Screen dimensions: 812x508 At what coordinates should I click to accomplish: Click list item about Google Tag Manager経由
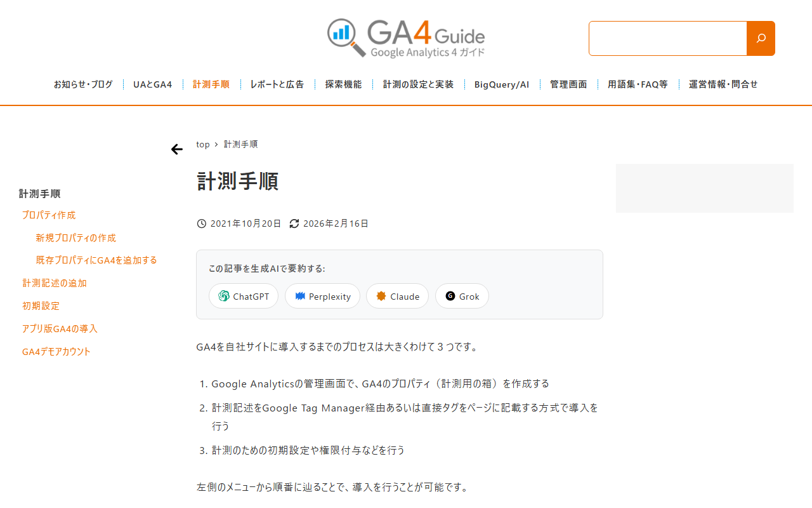tap(405, 417)
